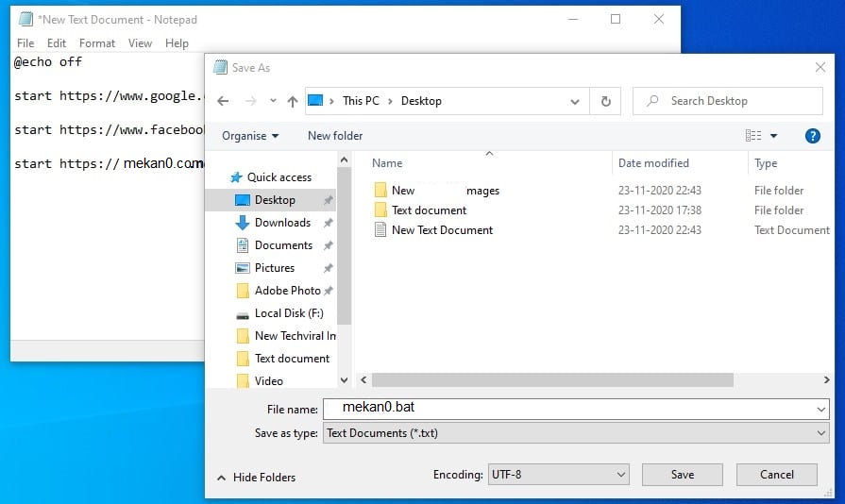The height and width of the screenshot is (504, 845).
Task: Expand the File name dropdown arrow
Action: click(820, 410)
